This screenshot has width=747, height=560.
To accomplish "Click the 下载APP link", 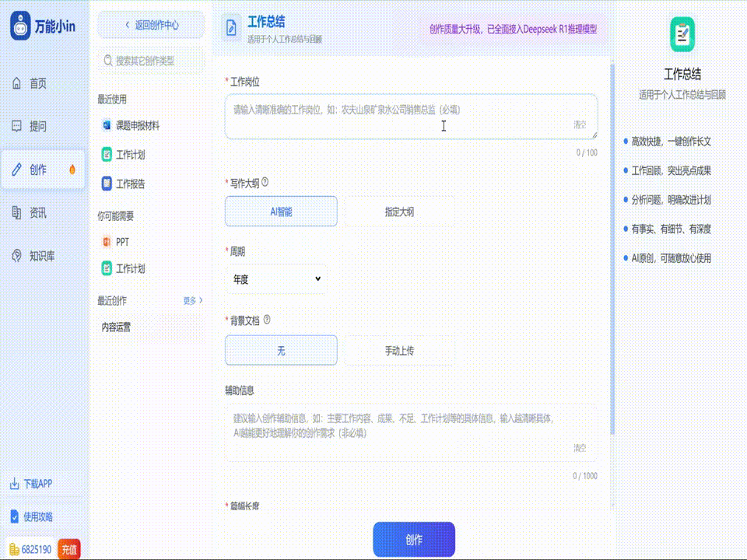I will [x=38, y=484].
